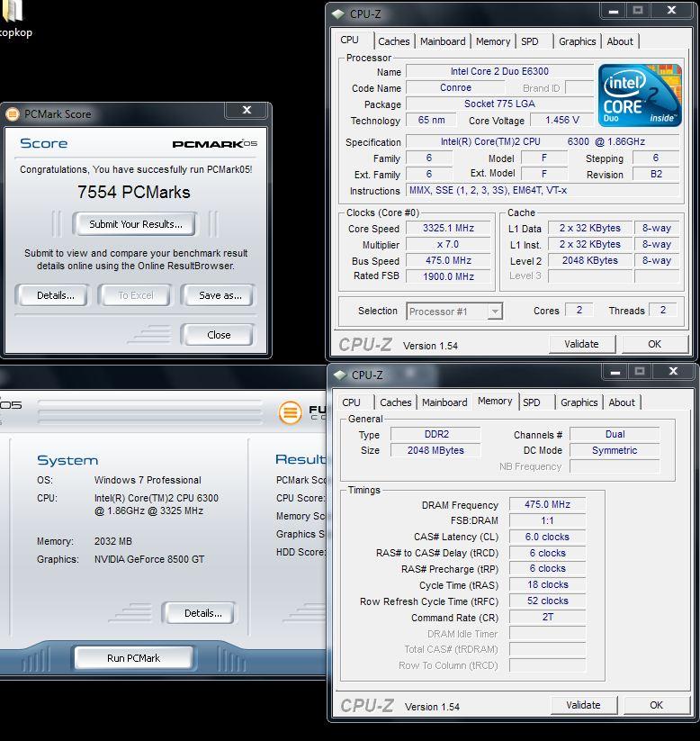Click Save as button in the Score dialog

coord(220,296)
